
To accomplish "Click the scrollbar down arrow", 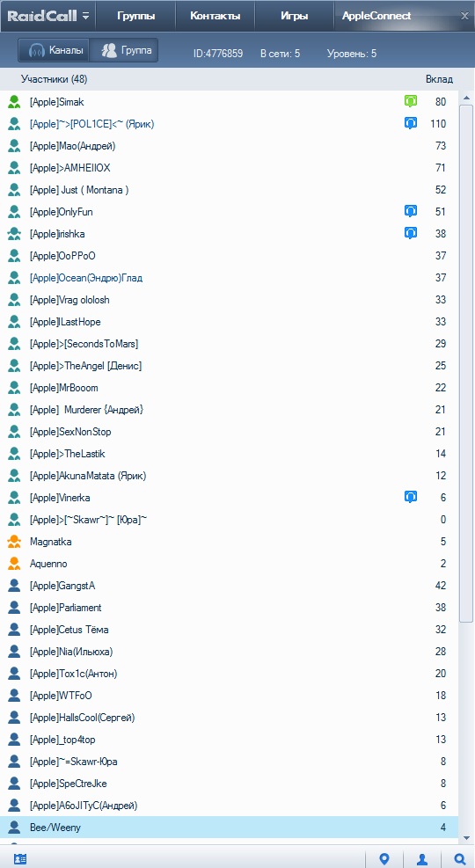I will tap(466, 837).
